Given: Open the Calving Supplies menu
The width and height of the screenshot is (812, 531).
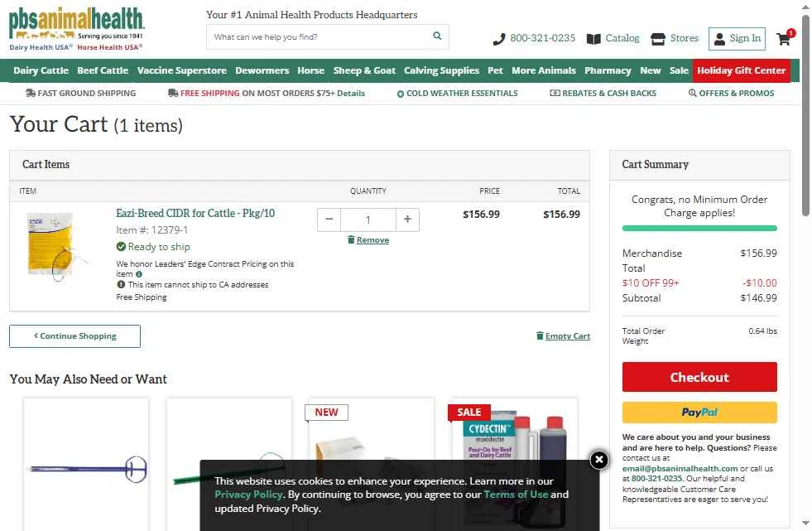Looking at the screenshot, I should click(x=441, y=70).
